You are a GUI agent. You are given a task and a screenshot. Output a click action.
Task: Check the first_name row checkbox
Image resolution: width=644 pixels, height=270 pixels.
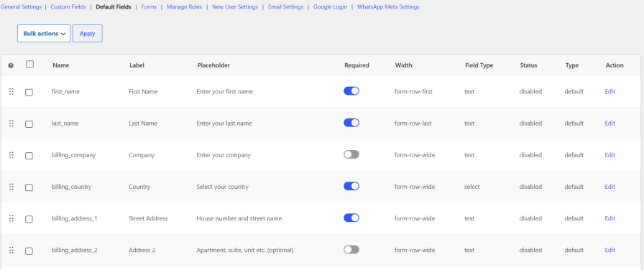click(29, 93)
